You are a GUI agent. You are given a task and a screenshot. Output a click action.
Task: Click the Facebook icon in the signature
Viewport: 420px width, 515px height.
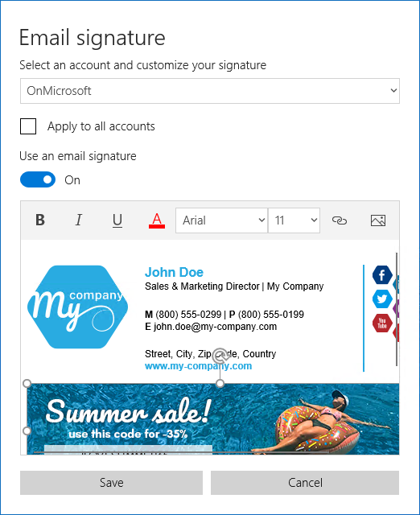pyautogui.click(x=382, y=274)
